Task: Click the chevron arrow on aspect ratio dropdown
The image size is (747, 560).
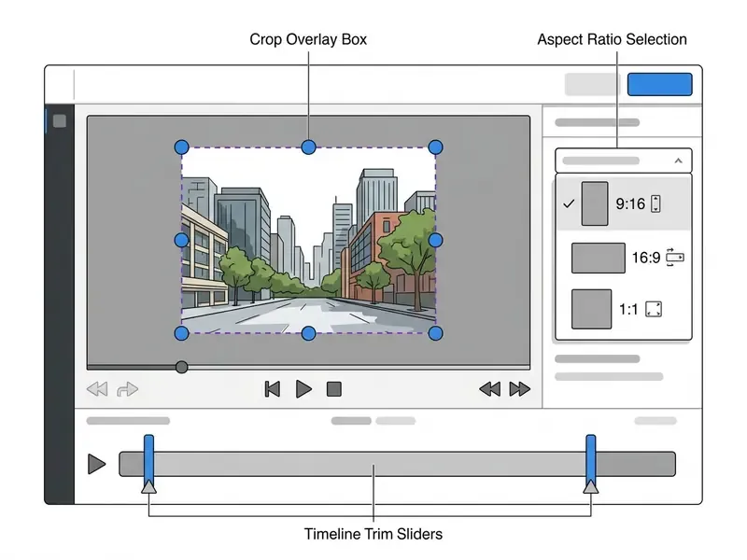Action: coord(679,161)
